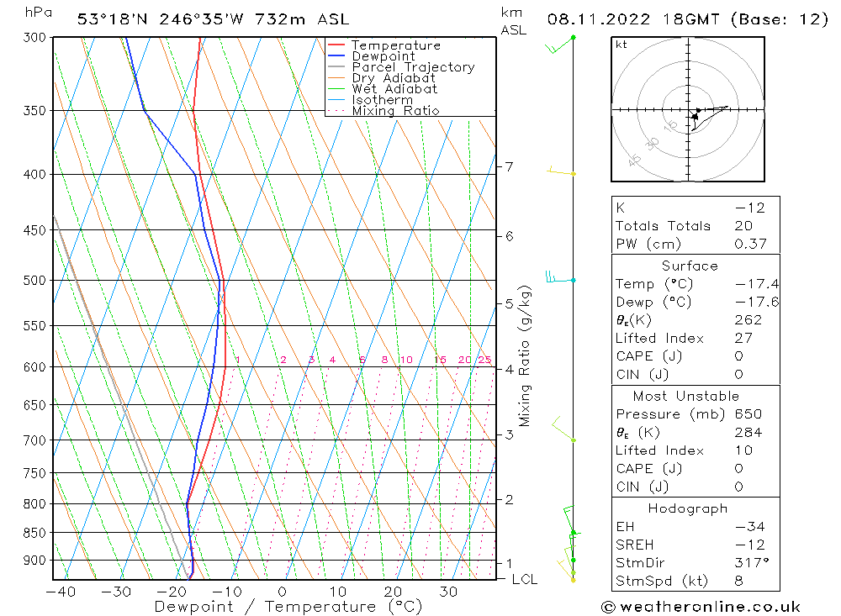This screenshot has width=841, height=616.
Task: Select the grey Parcel Trajectory legend sample
Action: coord(336,67)
